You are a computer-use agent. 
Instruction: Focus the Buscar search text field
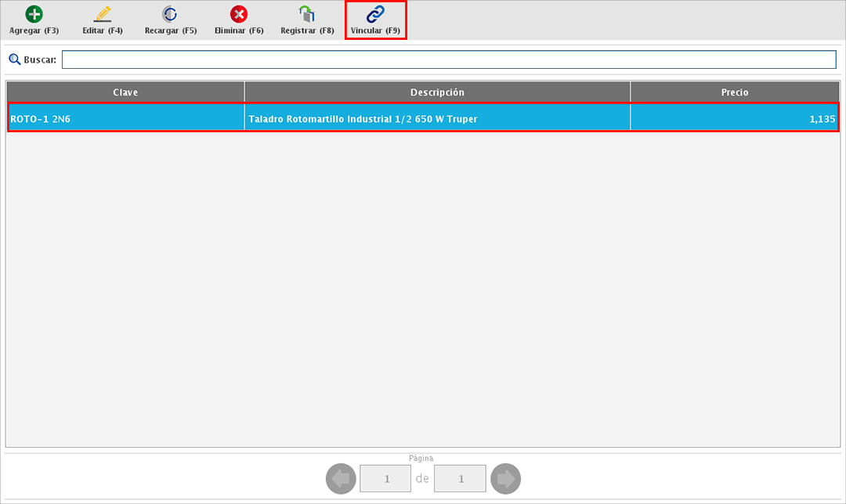coord(448,59)
